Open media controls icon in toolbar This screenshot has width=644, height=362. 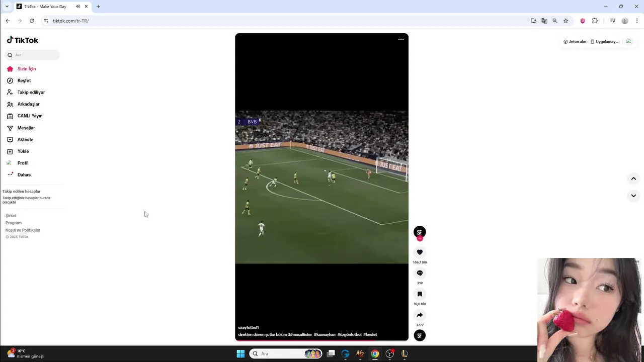pos(613,21)
